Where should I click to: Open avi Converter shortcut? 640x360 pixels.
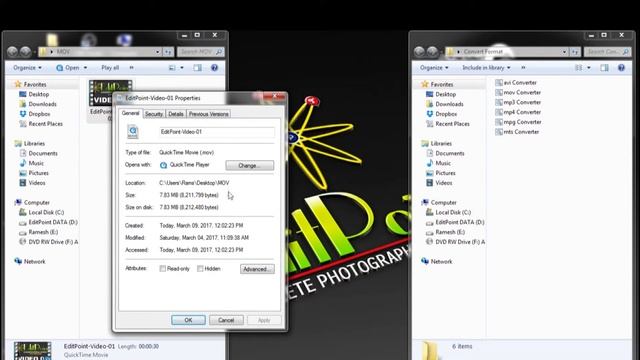[516, 82]
